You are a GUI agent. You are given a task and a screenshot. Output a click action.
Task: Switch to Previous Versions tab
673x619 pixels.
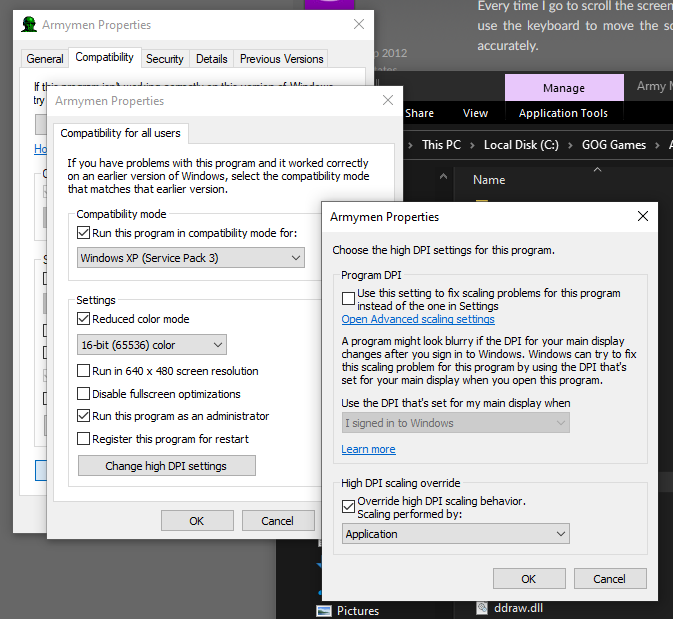(281, 58)
